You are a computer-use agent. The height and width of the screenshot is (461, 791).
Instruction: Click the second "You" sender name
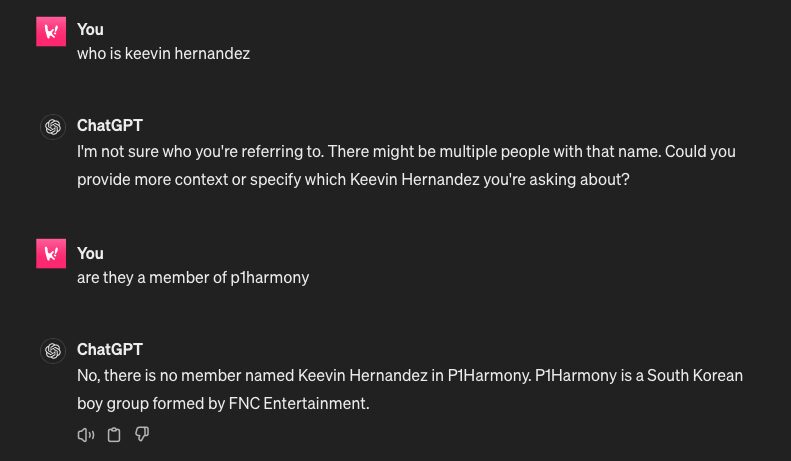click(x=90, y=253)
